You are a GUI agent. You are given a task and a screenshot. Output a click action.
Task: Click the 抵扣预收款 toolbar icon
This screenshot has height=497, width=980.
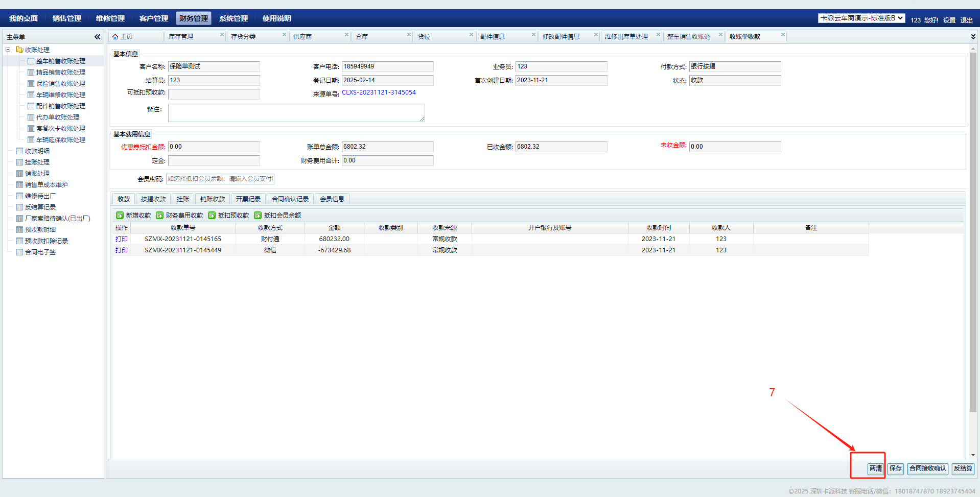pos(212,216)
